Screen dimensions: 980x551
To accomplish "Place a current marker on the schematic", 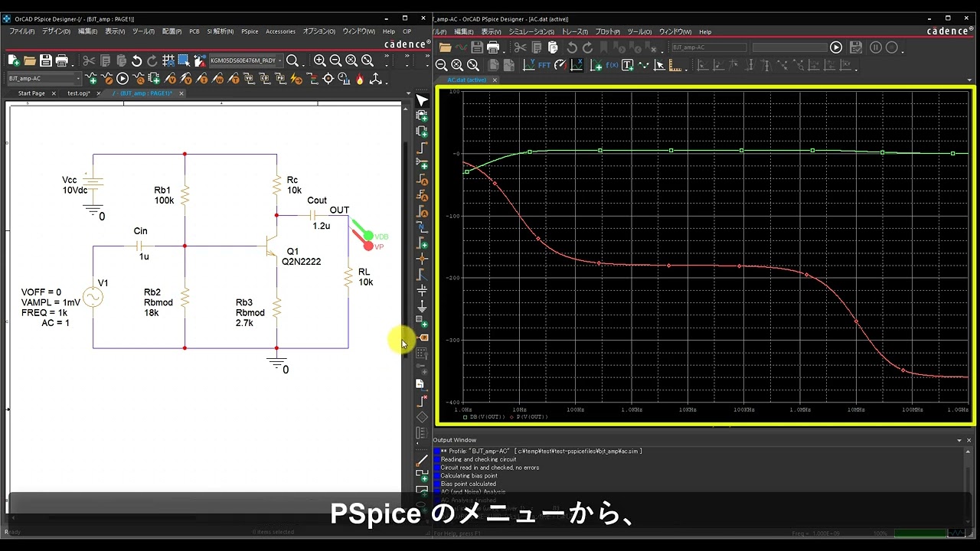I will coord(202,78).
